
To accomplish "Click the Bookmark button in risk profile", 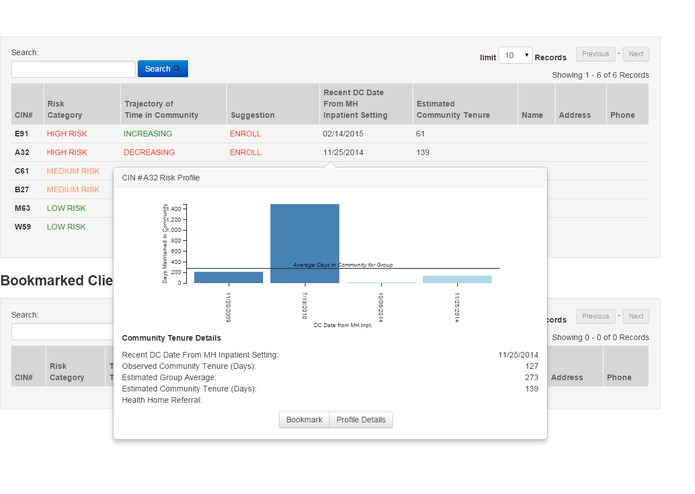I will tap(304, 420).
